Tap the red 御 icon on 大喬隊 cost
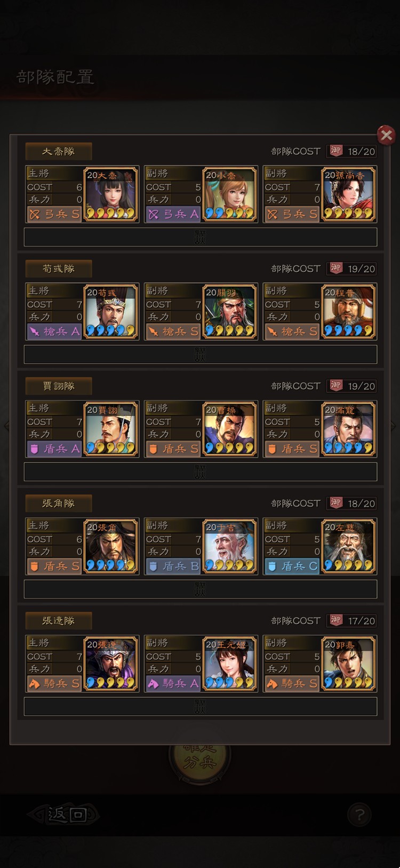Image resolution: width=400 pixels, height=868 pixels. [335, 151]
